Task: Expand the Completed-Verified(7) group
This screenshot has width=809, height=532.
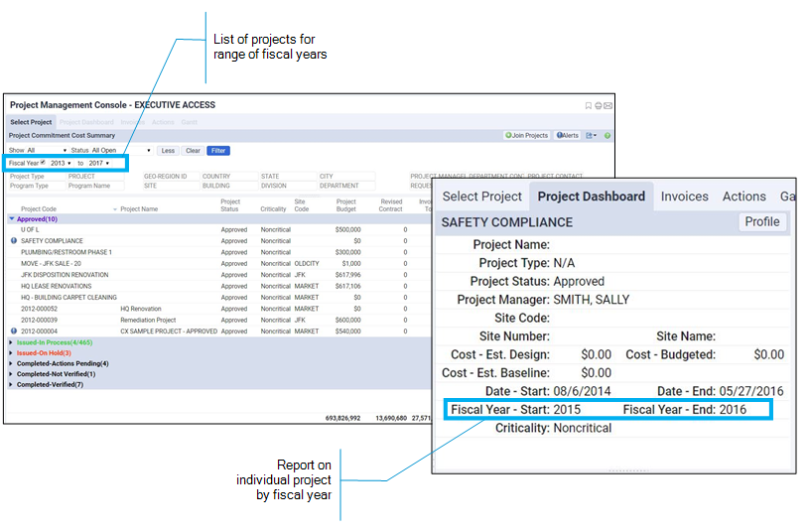Action: pos(11,385)
